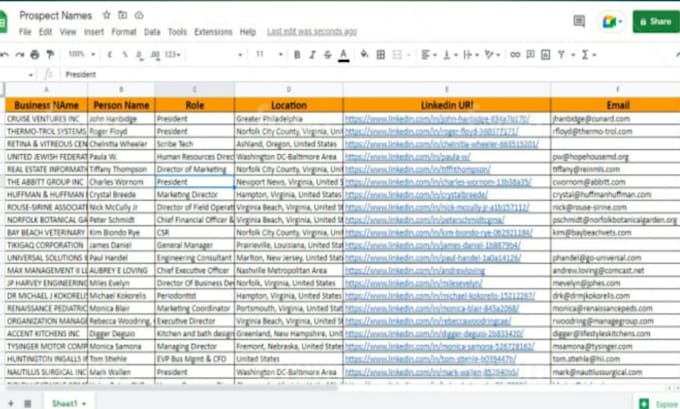The width and height of the screenshot is (680, 409).
Task: Open the File menu
Action: [25, 32]
